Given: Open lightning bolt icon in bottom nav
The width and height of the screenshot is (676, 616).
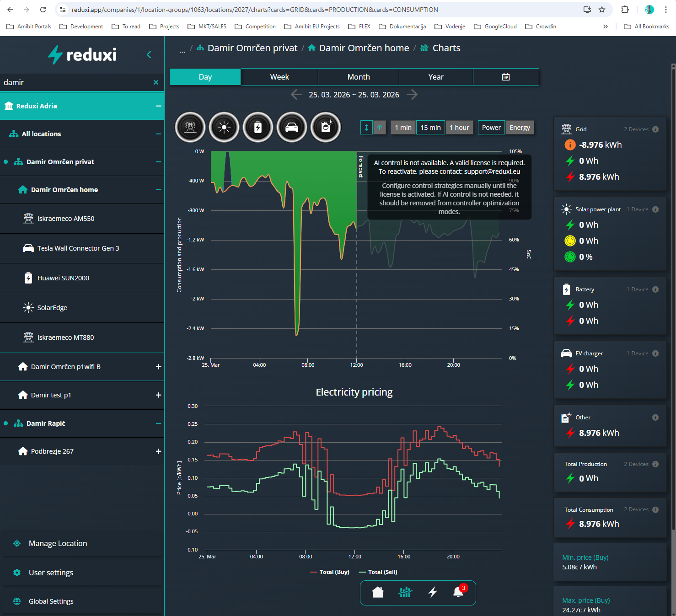Looking at the screenshot, I should pyautogui.click(x=433, y=593).
